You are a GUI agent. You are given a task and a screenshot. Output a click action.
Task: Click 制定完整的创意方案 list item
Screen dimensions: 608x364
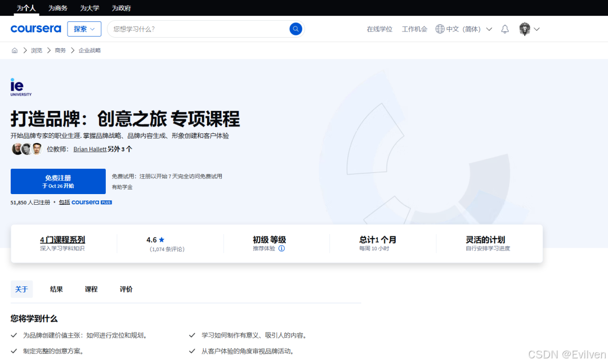point(53,351)
